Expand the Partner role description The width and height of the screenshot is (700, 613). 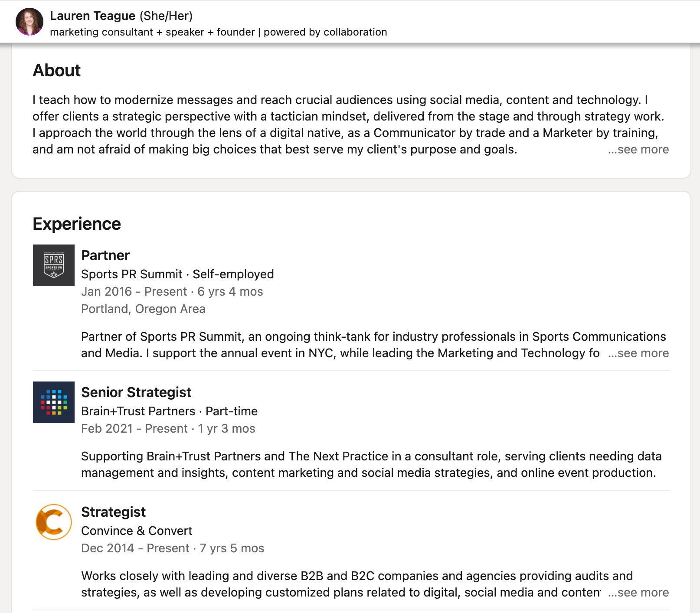638,353
